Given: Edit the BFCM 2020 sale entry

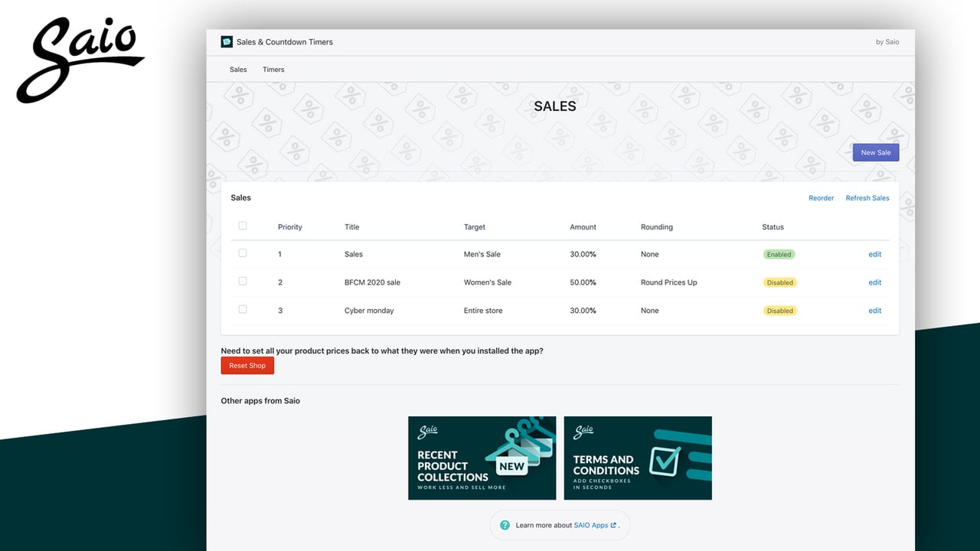Looking at the screenshot, I should click(875, 282).
